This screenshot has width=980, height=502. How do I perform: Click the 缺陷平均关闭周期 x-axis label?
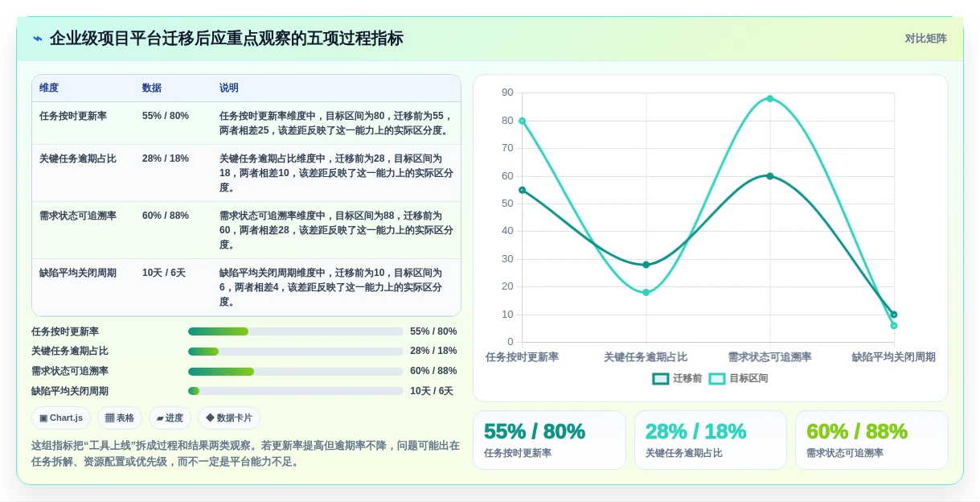[894, 357]
